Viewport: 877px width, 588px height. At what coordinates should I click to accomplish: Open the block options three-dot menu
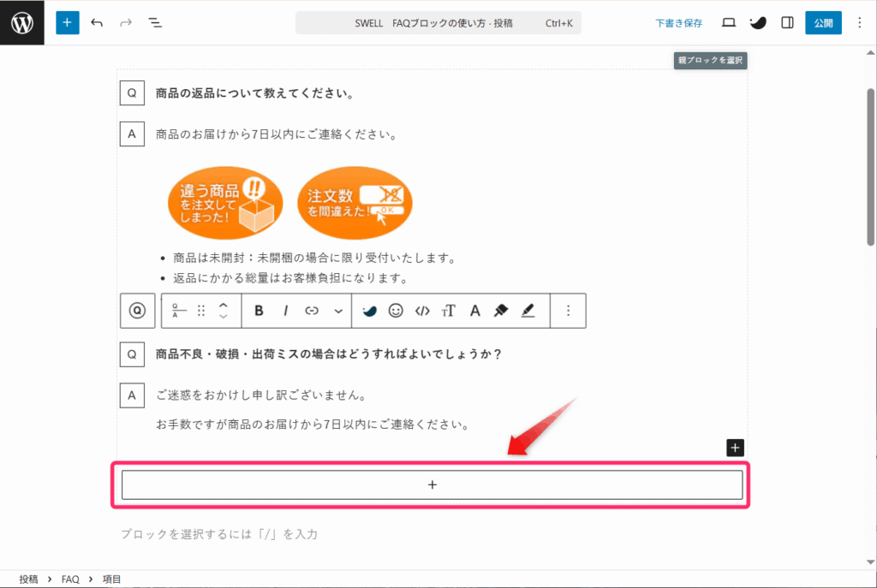(568, 312)
